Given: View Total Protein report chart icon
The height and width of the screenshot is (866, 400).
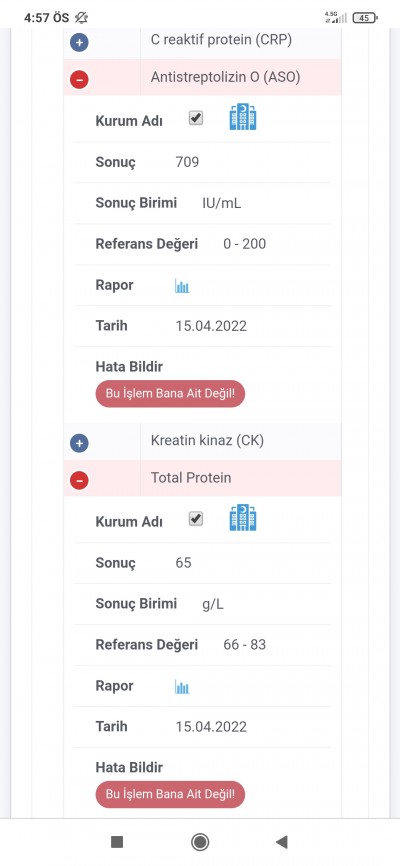Looking at the screenshot, I should pyautogui.click(x=182, y=687).
